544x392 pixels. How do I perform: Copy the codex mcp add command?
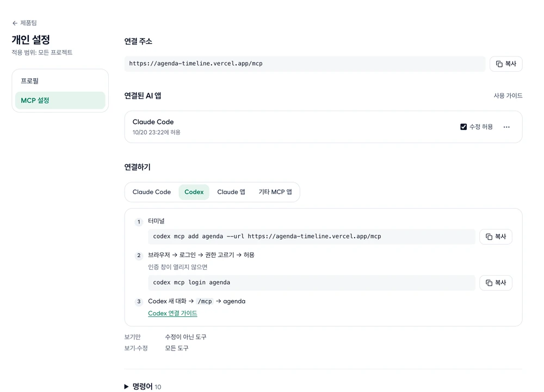[496, 237]
